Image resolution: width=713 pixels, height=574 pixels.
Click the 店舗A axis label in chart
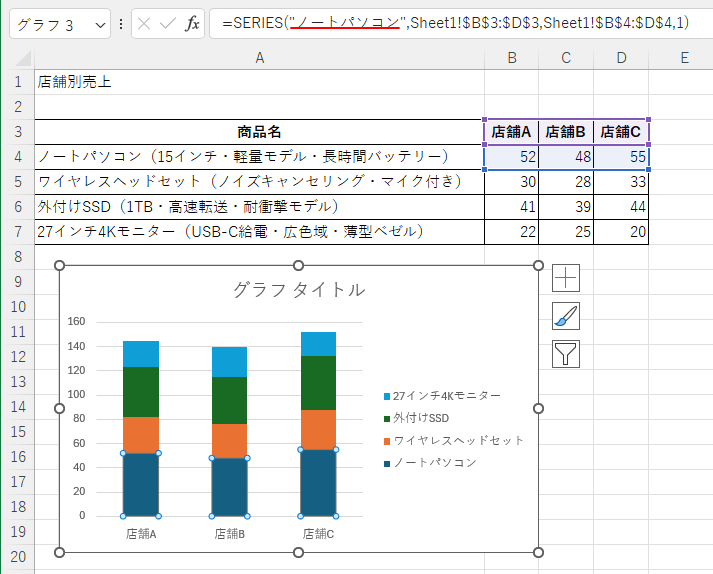(x=141, y=534)
